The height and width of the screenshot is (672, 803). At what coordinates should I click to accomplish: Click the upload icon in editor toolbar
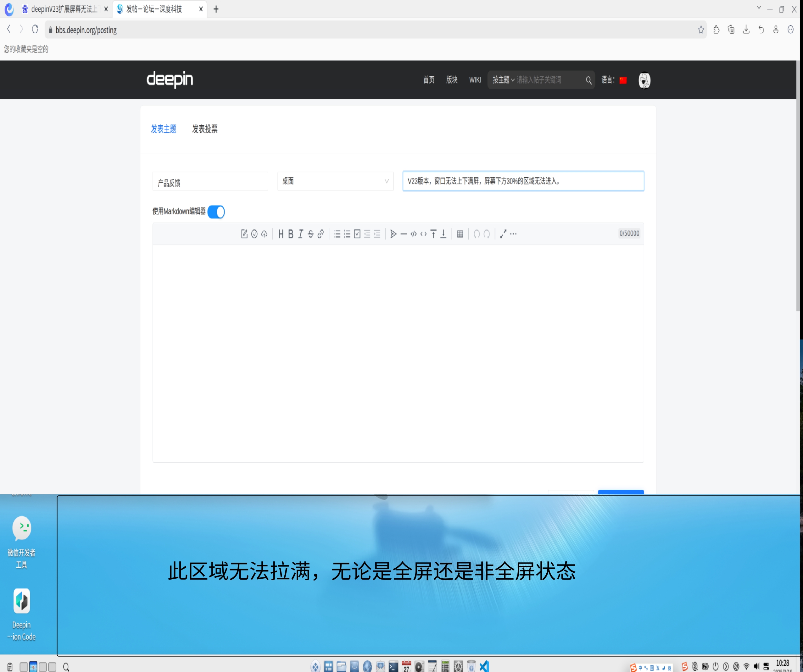click(264, 234)
